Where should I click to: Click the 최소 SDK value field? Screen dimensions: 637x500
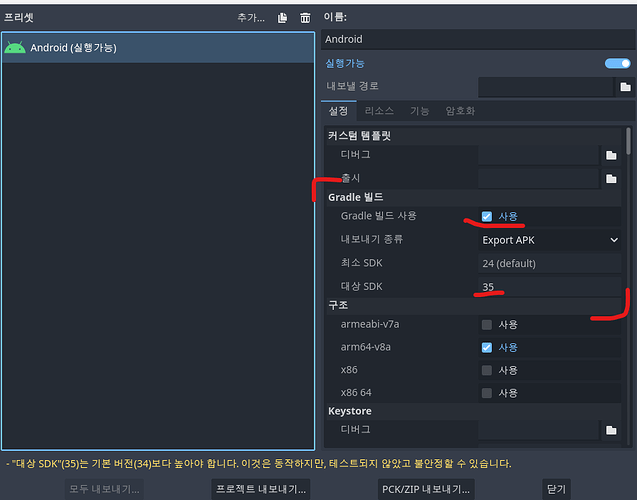[550, 264]
